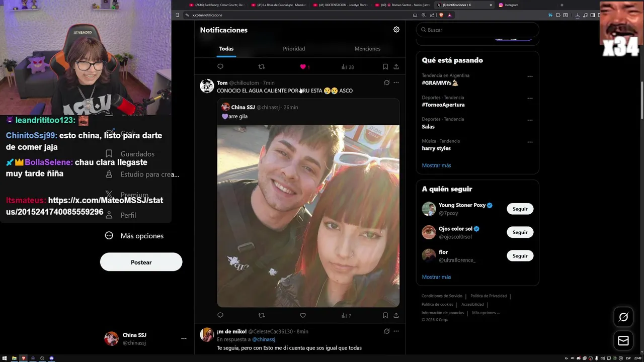
Task: Open Windows Start button
Action: point(4,358)
